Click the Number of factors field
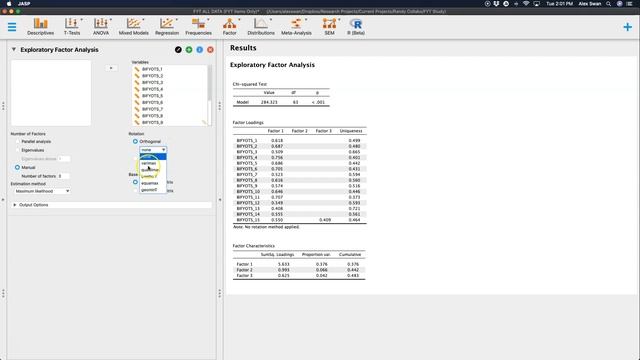Screen dimensions: 640x360 click(x=63, y=176)
